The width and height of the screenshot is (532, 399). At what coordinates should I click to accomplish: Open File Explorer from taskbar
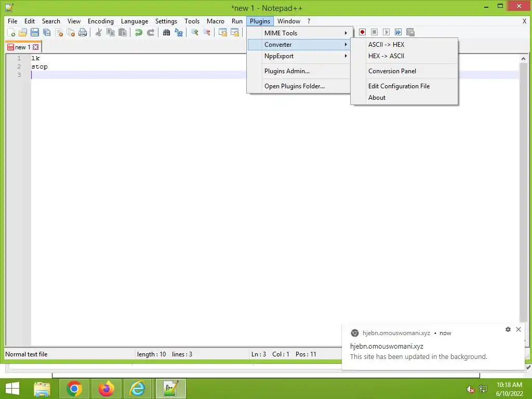coord(42,389)
